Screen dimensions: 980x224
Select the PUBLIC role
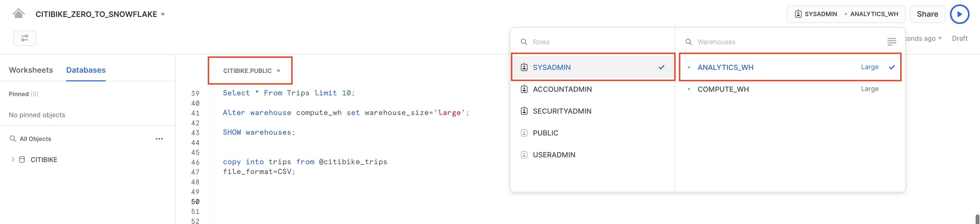point(593,133)
